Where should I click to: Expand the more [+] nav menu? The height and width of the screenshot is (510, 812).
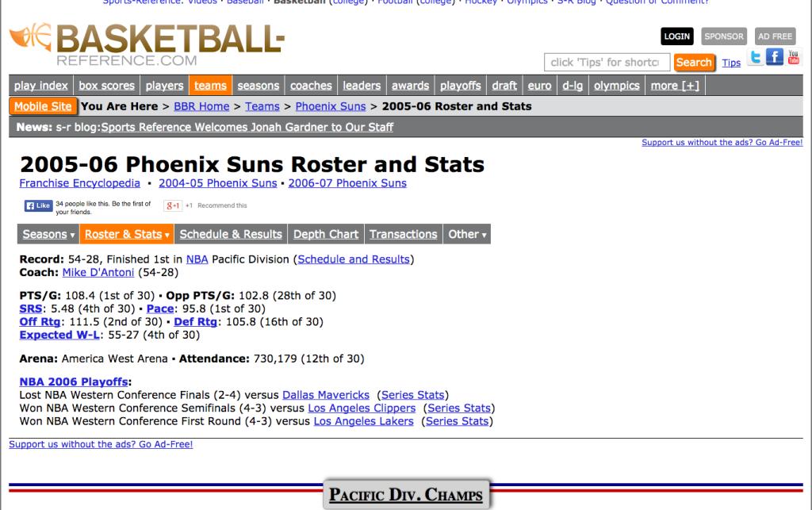click(x=675, y=86)
